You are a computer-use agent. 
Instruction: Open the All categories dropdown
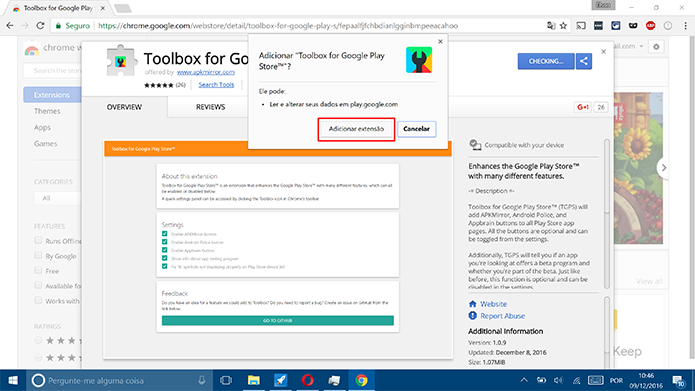pos(58,198)
